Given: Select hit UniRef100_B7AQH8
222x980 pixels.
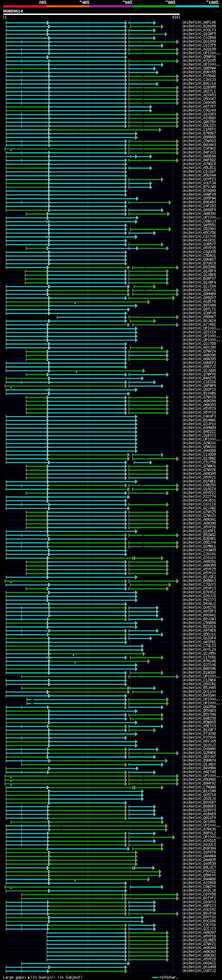Looking at the screenshot, I should point(199,191).
